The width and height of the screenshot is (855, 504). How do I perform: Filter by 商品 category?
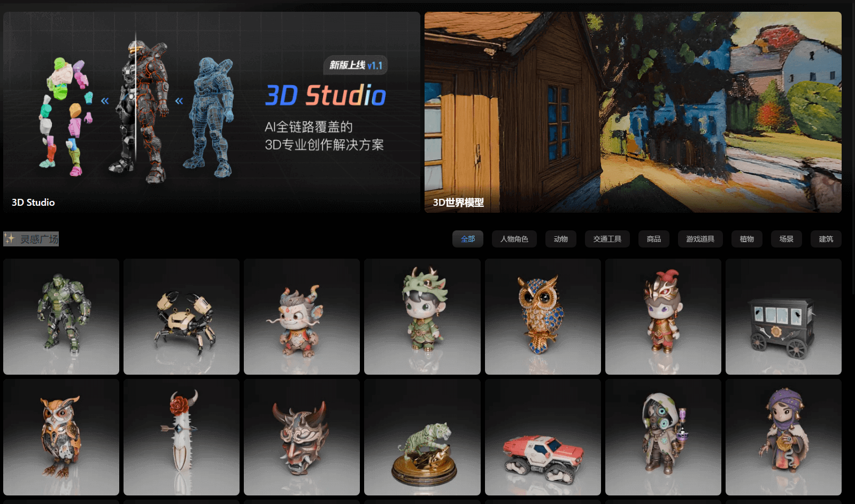[654, 239]
